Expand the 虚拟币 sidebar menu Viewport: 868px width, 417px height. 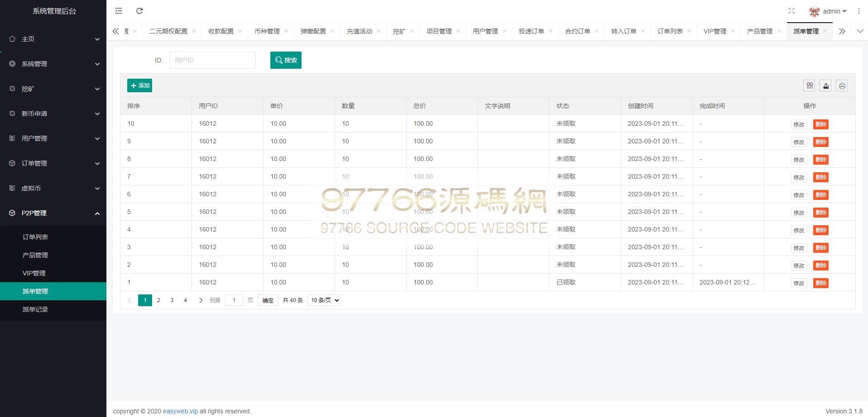pyautogui.click(x=53, y=188)
